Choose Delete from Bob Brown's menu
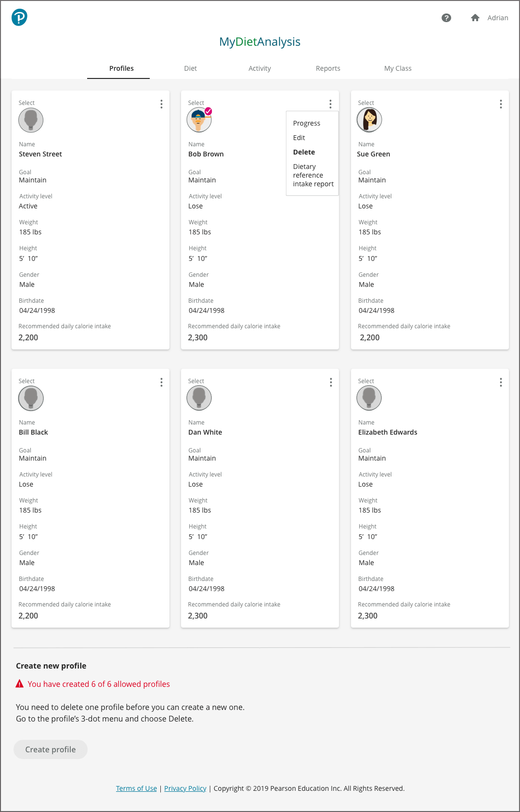The image size is (520, 812). (304, 152)
